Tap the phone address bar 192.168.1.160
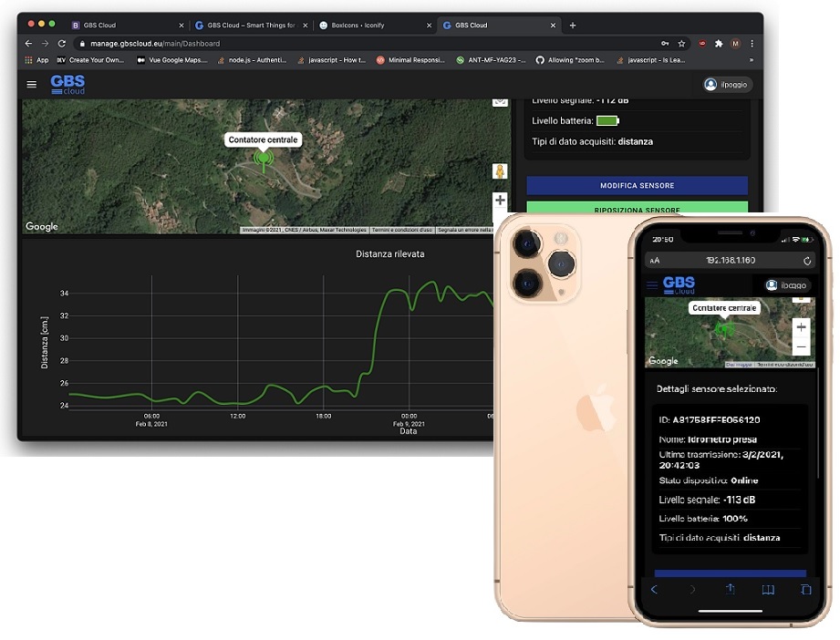Image resolution: width=840 pixels, height=640 pixels. coord(731,260)
